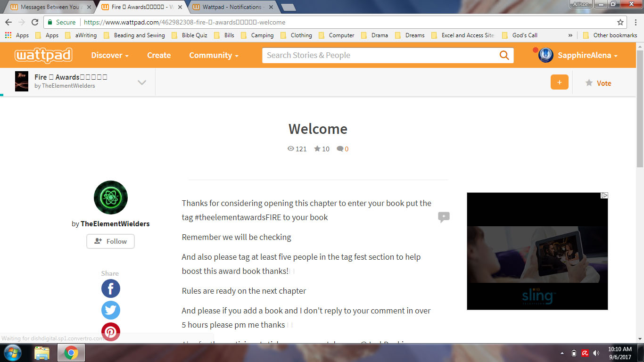
Task: Click the Welcome chapter heading
Action: click(x=318, y=129)
